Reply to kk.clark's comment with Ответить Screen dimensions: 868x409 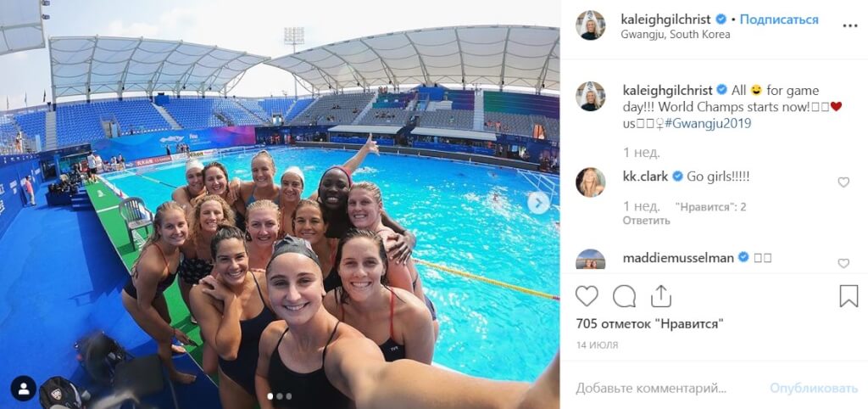tap(646, 221)
